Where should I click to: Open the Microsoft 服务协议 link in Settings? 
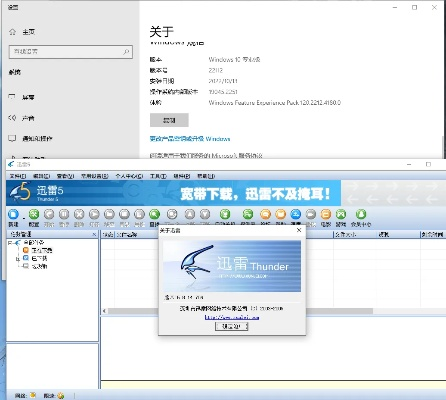(206, 155)
